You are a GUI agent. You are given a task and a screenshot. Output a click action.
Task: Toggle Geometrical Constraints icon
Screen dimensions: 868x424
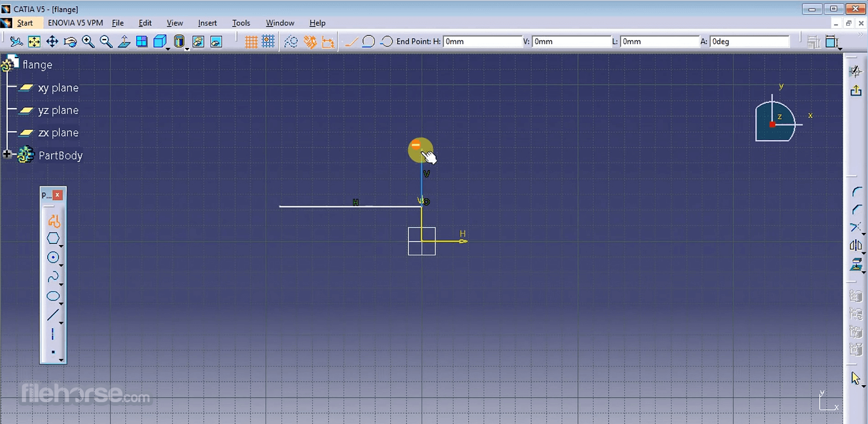[x=310, y=41]
